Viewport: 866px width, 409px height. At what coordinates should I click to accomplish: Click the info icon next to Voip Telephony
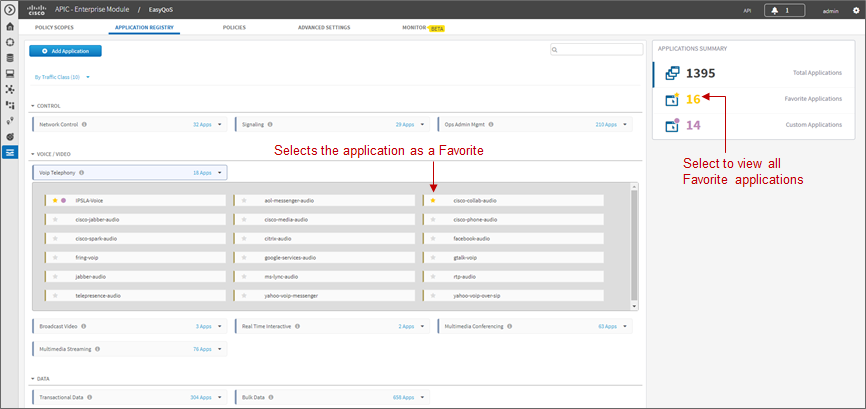click(82, 173)
